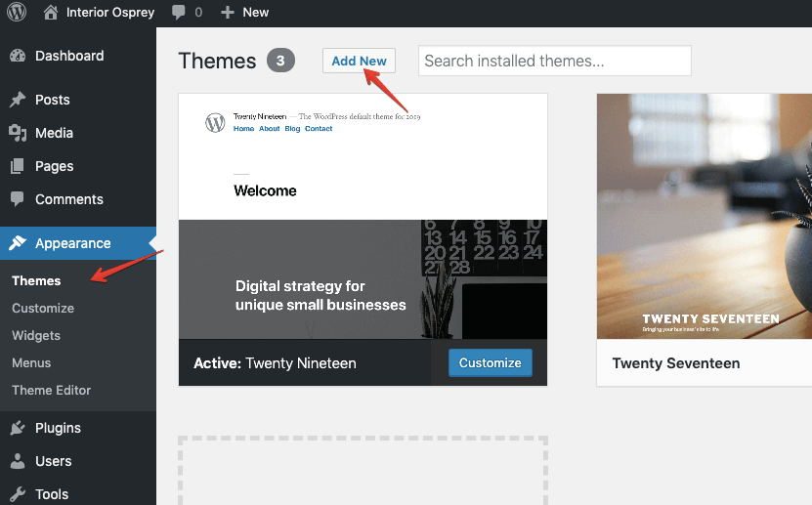Click the comments bubble icon in admin bar

(179, 12)
